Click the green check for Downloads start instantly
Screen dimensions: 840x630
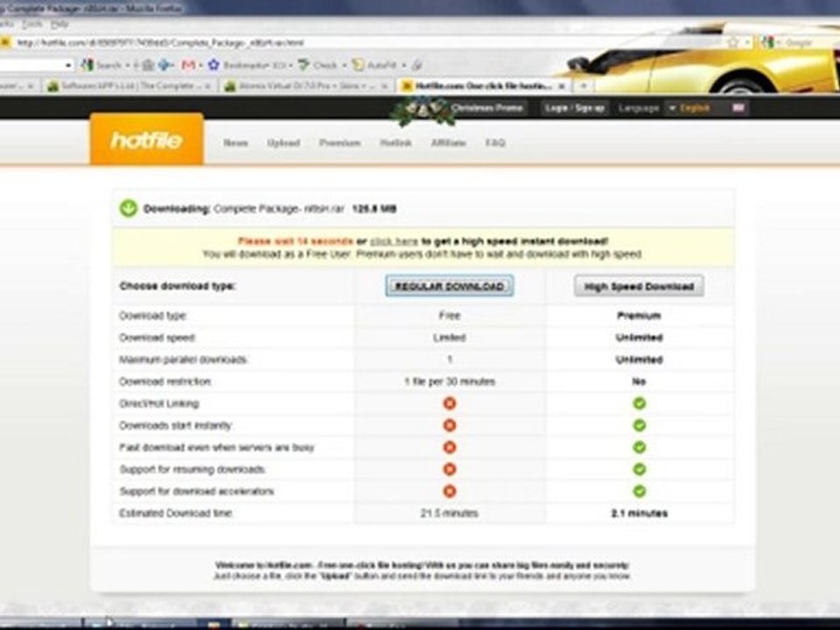pyautogui.click(x=639, y=425)
